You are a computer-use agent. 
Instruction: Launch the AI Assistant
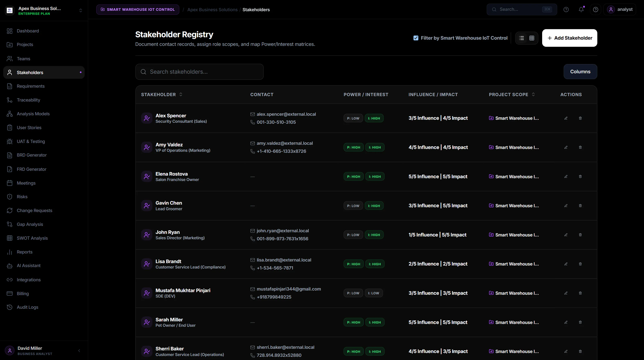click(44, 266)
